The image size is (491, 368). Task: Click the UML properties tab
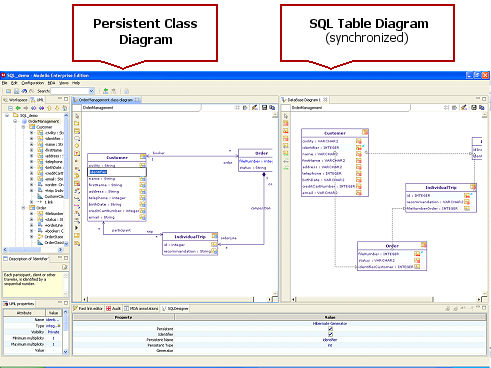coord(19,304)
